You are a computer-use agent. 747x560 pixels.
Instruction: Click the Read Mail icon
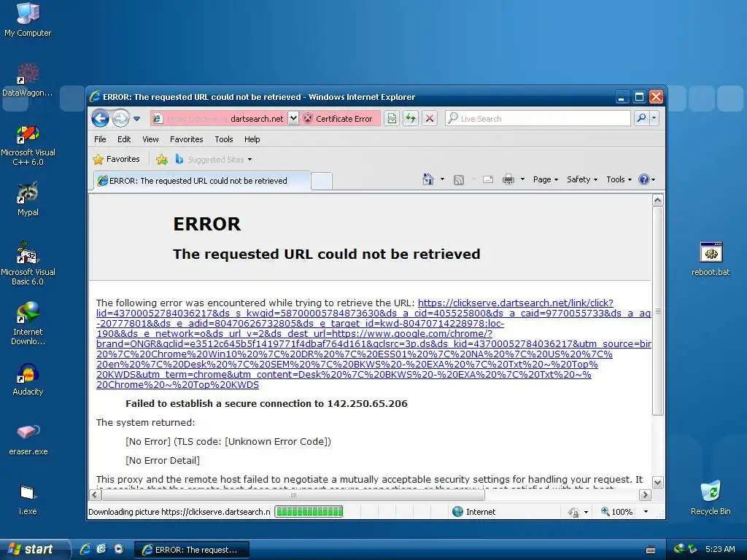point(488,179)
